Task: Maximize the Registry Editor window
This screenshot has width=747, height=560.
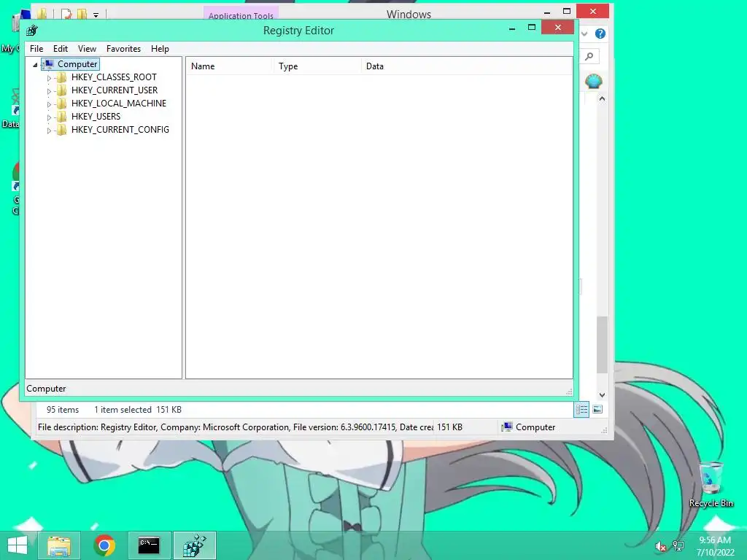Action: pos(532,28)
